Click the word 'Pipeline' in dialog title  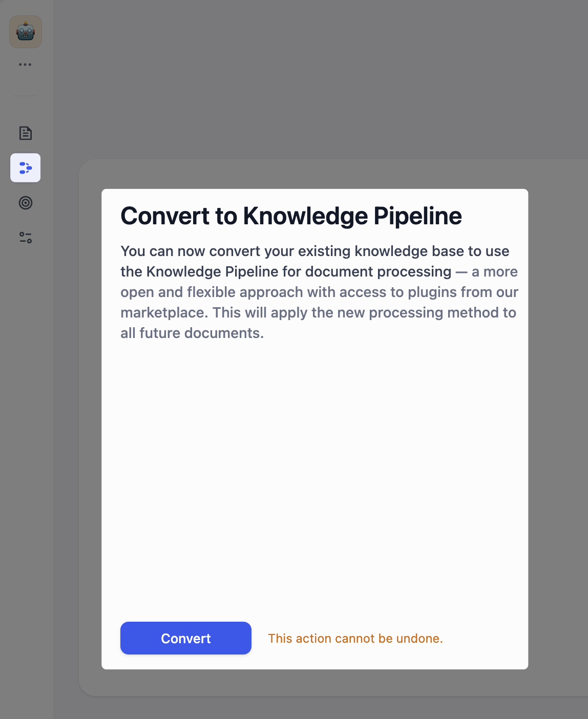[x=417, y=216]
